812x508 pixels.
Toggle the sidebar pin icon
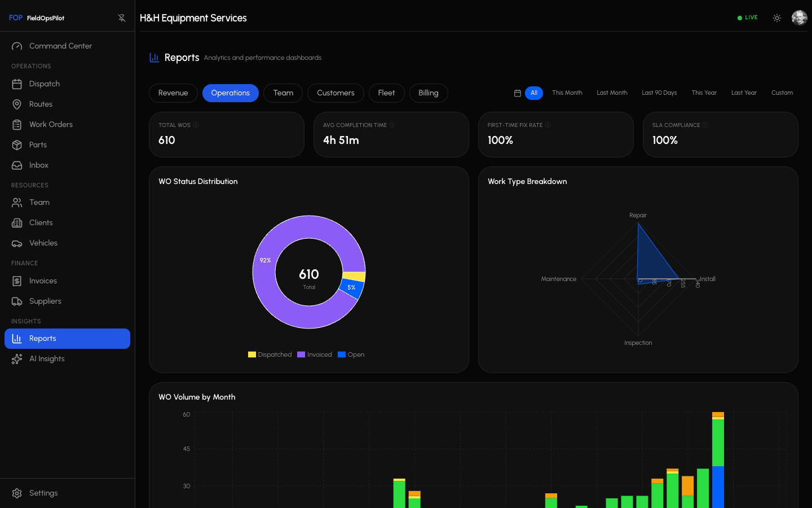pos(122,17)
